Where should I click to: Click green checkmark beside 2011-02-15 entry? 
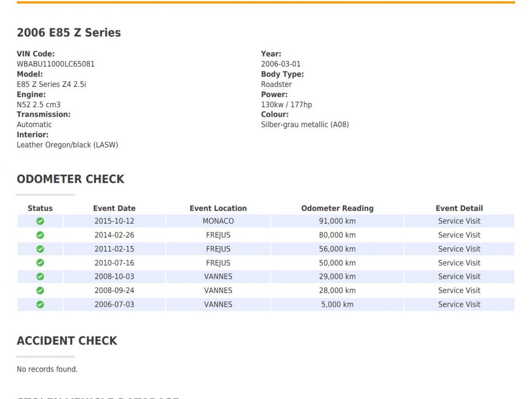coord(40,249)
